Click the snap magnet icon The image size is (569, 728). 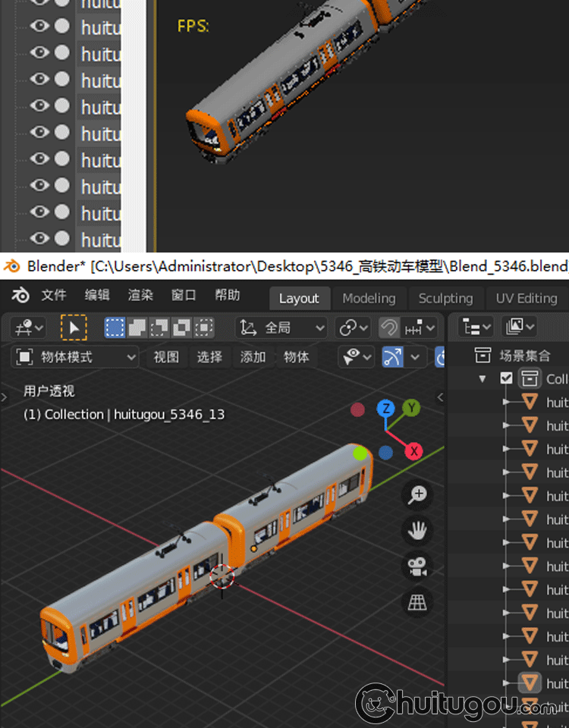[x=388, y=328]
